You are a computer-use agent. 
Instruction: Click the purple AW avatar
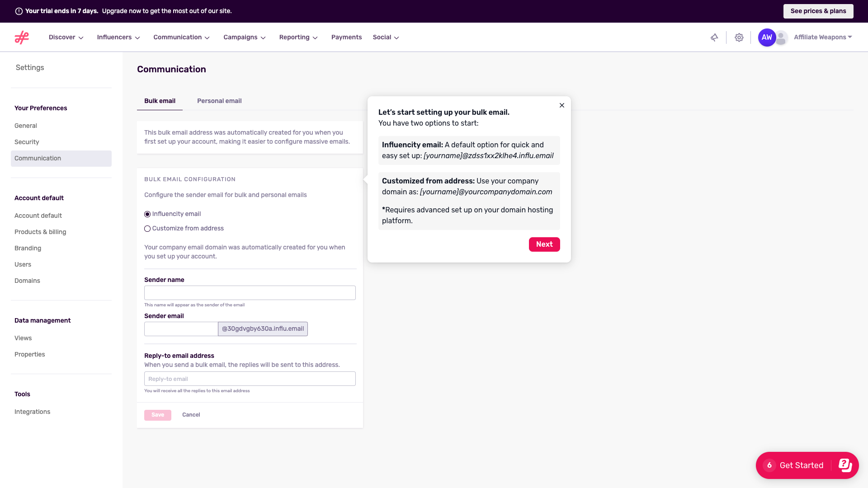pos(766,38)
